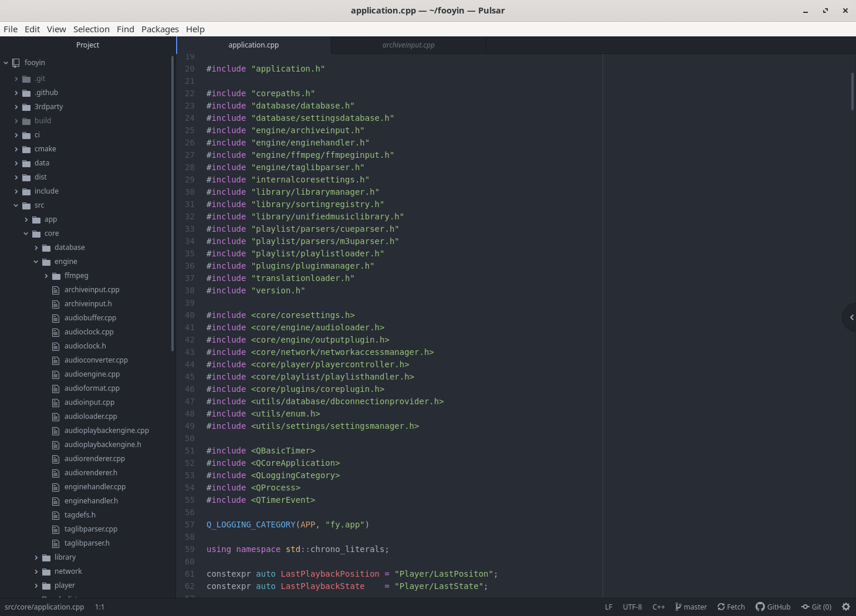Screen dimensions: 856x616
Task: Expand the app folder chevron
Action: coord(26,219)
